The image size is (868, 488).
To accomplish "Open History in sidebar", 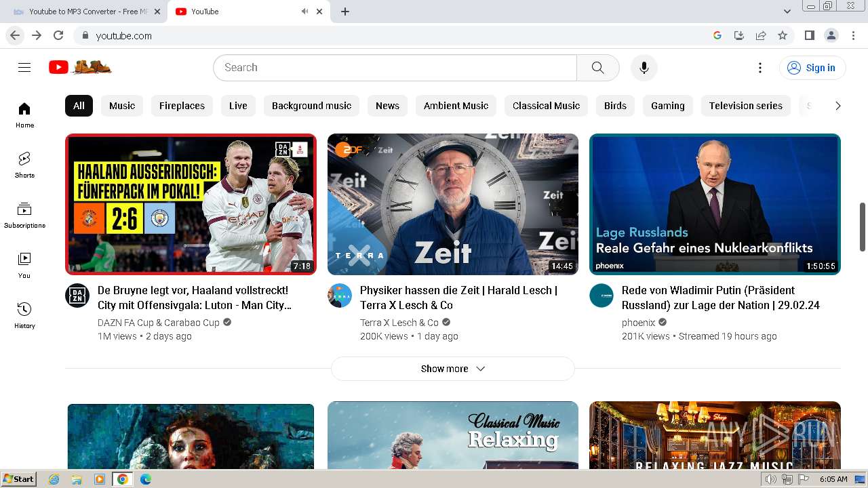I will click(x=24, y=316).
